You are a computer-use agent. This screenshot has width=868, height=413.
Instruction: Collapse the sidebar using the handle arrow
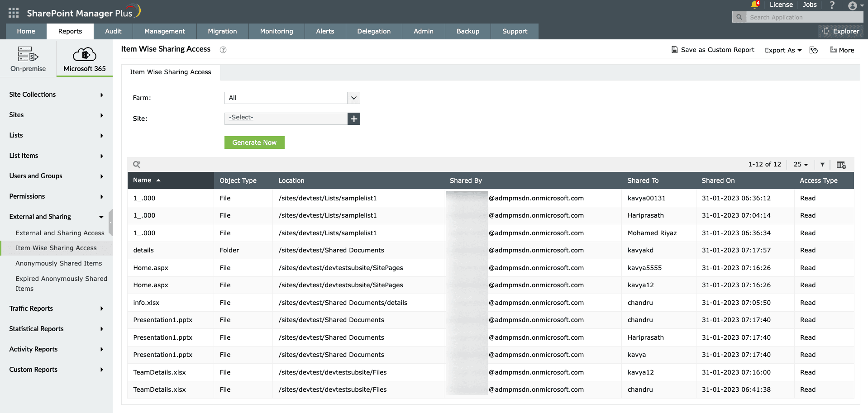point(110,222)
